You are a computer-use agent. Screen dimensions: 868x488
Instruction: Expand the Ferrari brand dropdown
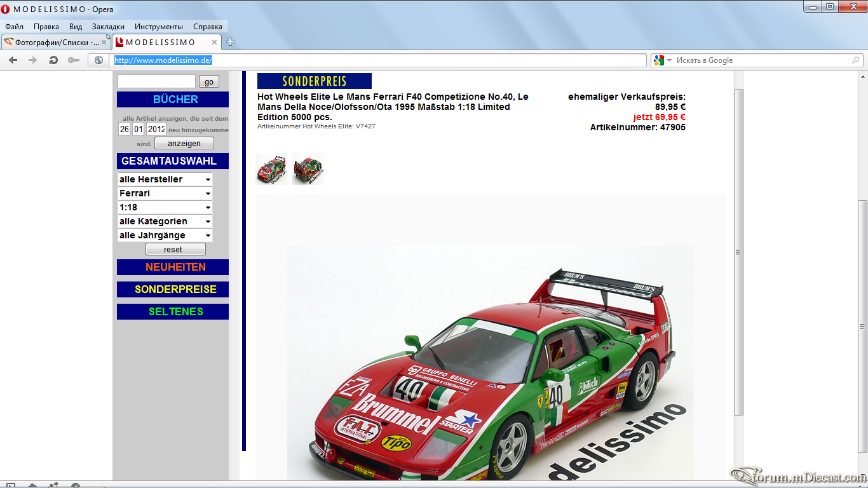tap(165, 193)
